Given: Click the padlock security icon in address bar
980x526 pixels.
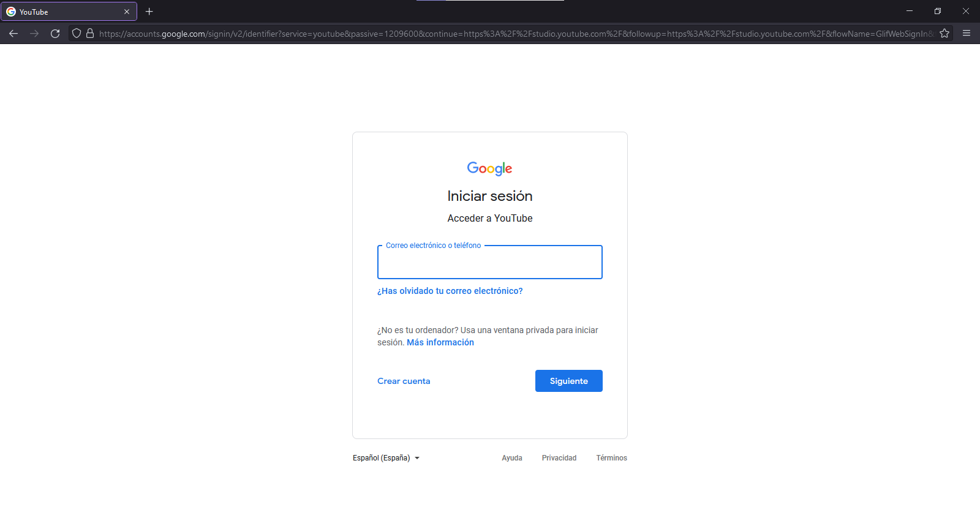Looking at the screenshot, I should [x=89, y=34].
